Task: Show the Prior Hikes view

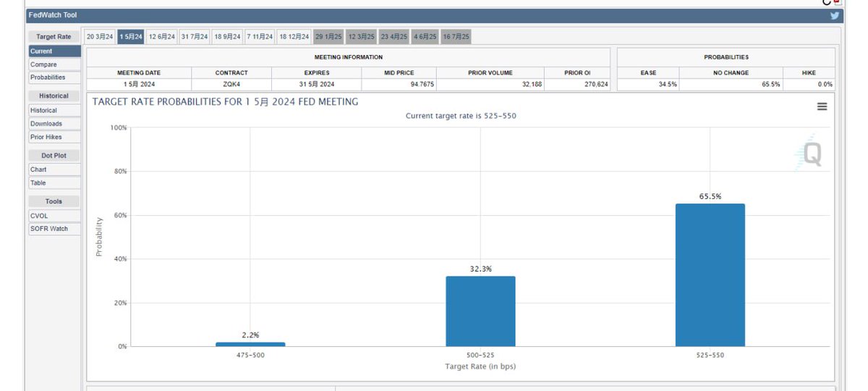Action: [x=54, y=137]
